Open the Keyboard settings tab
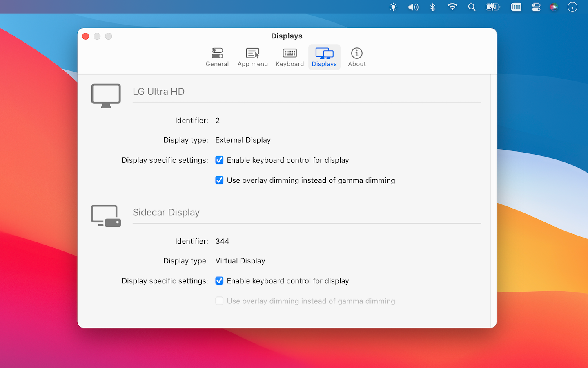588x368 pixels. [x=290, y=57]
